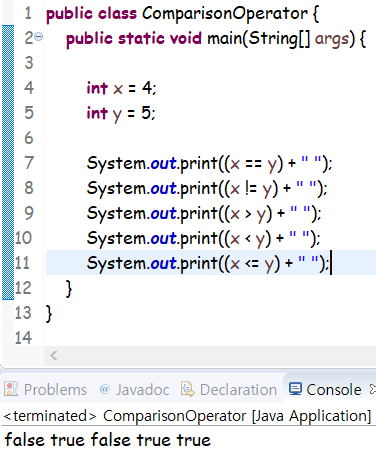This screenshot has width=376, height=458.
Task: Click the console output 'false true false true true'
Action: pyautogui.click(x=108, y=440)
